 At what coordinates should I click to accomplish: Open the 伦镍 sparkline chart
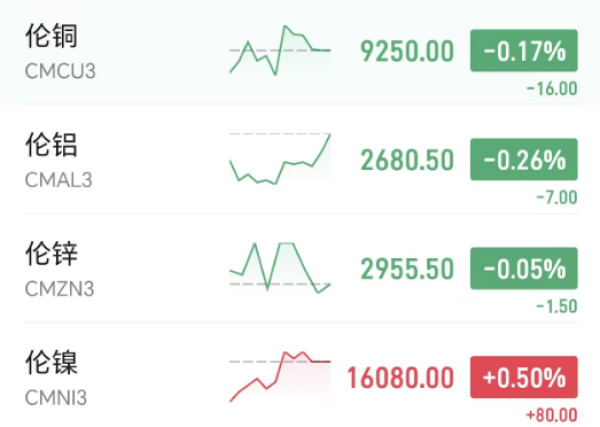tap(279, 376)
